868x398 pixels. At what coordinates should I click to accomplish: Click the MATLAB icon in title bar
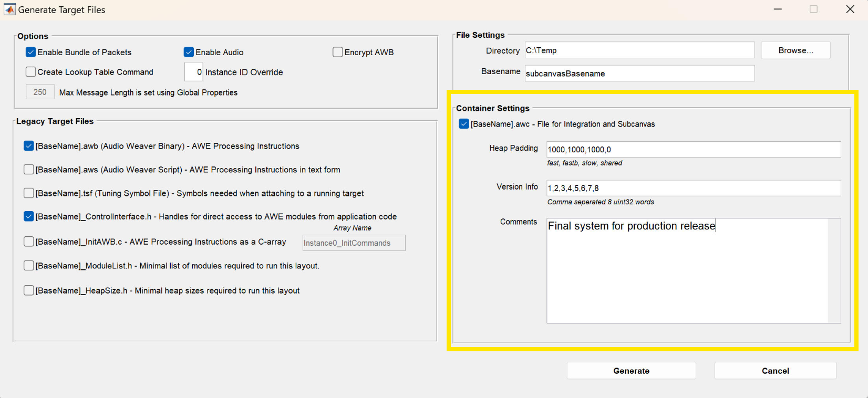click(x=9, y=9)
